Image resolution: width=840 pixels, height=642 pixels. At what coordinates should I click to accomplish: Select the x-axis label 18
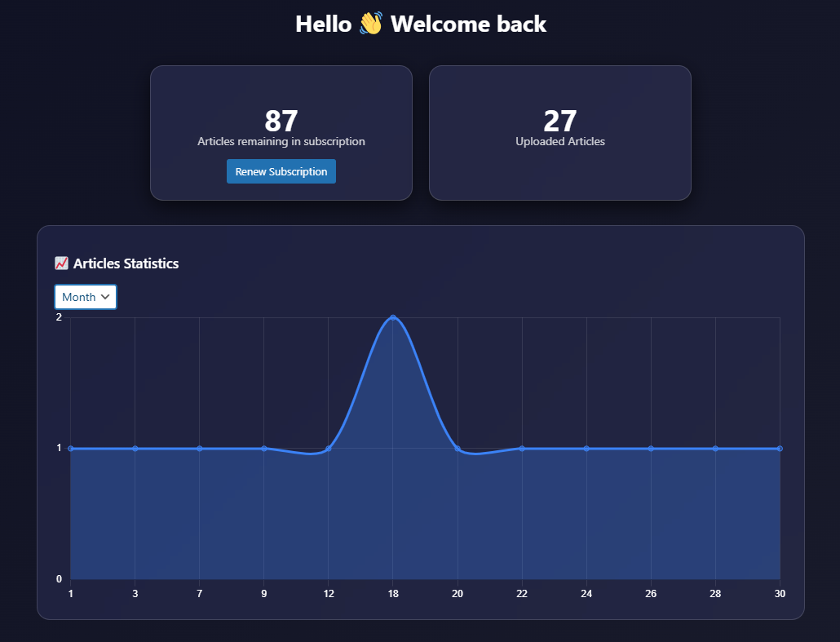click(x=393, y=594)
